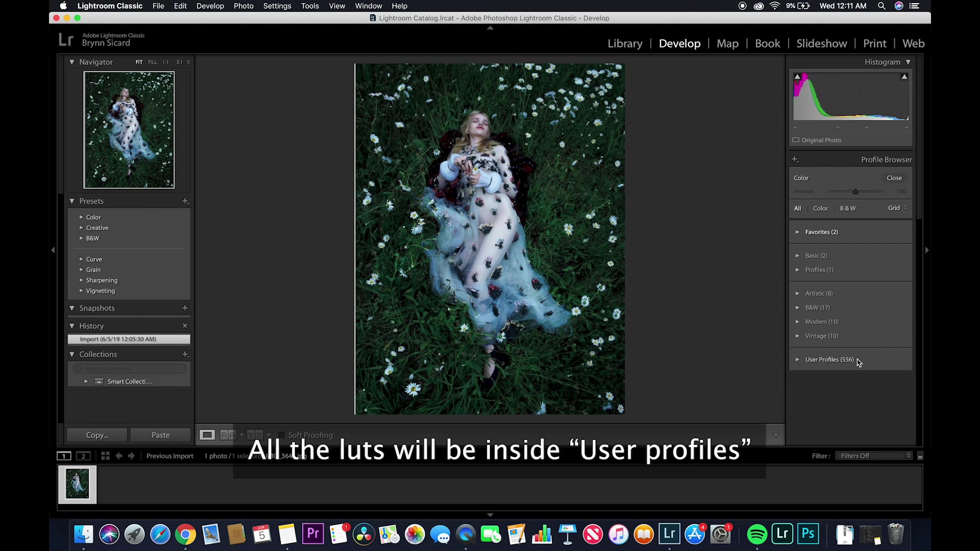Adjust the profile Amount slider handle

coord(855,191)
